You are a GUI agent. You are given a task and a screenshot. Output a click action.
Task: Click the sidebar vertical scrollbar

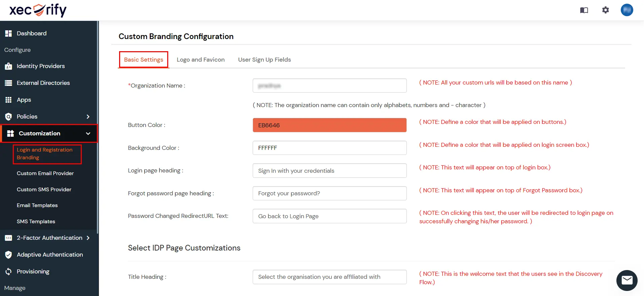pos(98,127)
